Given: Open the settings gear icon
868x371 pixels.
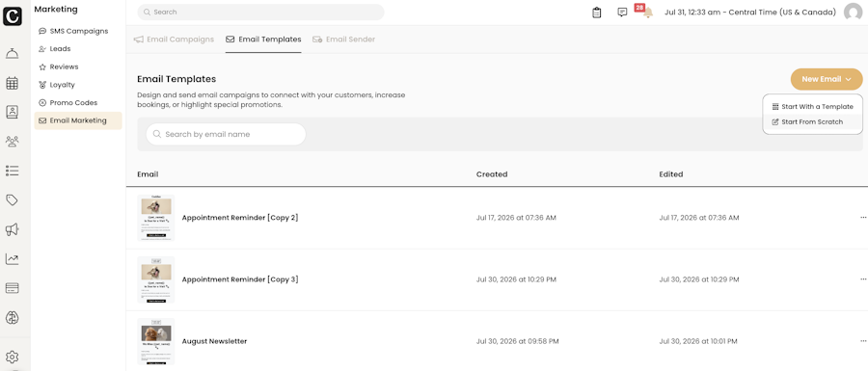Looking at the screenshot, I should (x=12, y=358).
